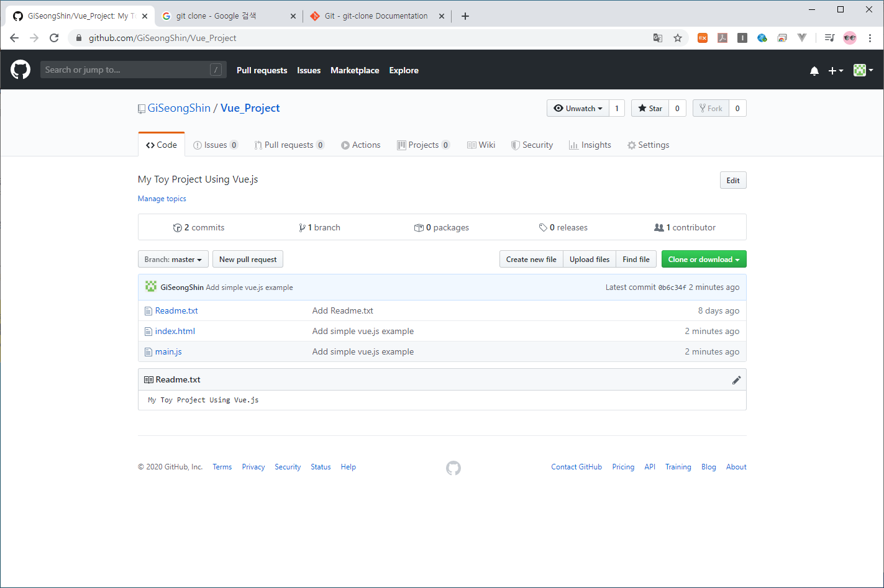Open the Chrome three-dot menu
The height and width of the screenshot is (588, 884).
pos(870,38)
